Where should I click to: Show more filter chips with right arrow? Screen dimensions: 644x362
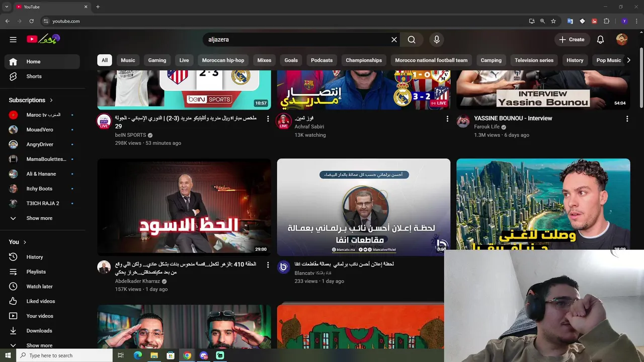(x=628, y=60)
